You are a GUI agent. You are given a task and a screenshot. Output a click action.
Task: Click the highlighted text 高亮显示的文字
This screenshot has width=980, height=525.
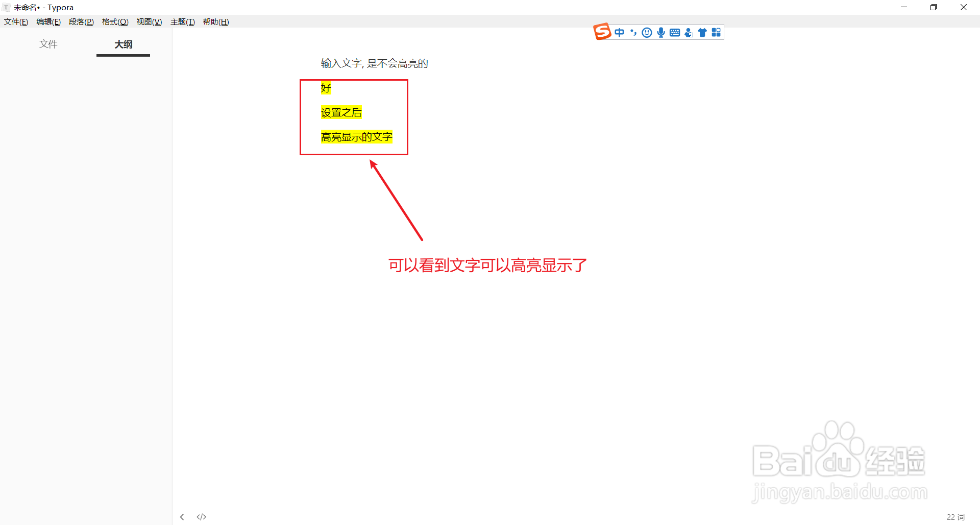click(x=356, y=137)
